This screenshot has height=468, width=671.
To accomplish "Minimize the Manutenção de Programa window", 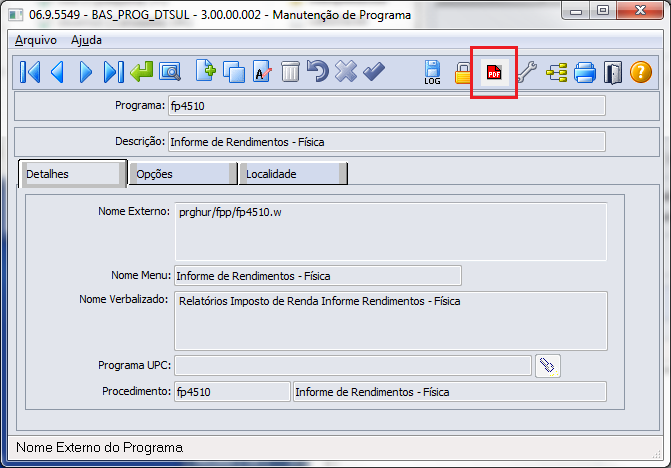I will [x=576, y=11].
